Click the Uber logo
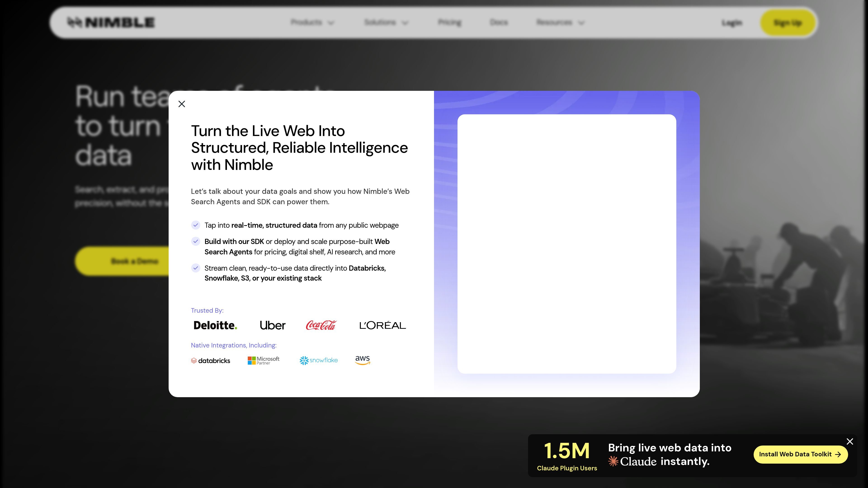868x488 pixels. [273, 325]
